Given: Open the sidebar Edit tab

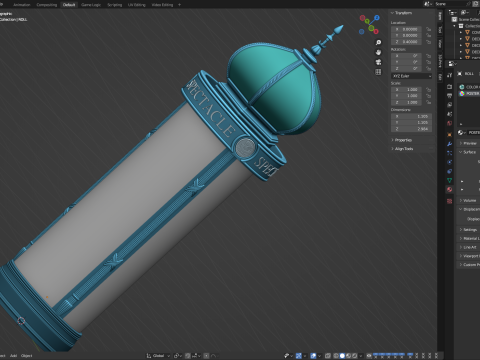Looking at the screenshot, I should [x=440, y=77].
